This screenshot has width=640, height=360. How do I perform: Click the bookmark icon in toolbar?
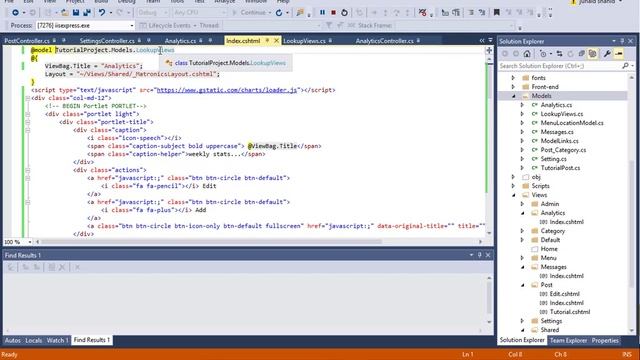[497, 13]
